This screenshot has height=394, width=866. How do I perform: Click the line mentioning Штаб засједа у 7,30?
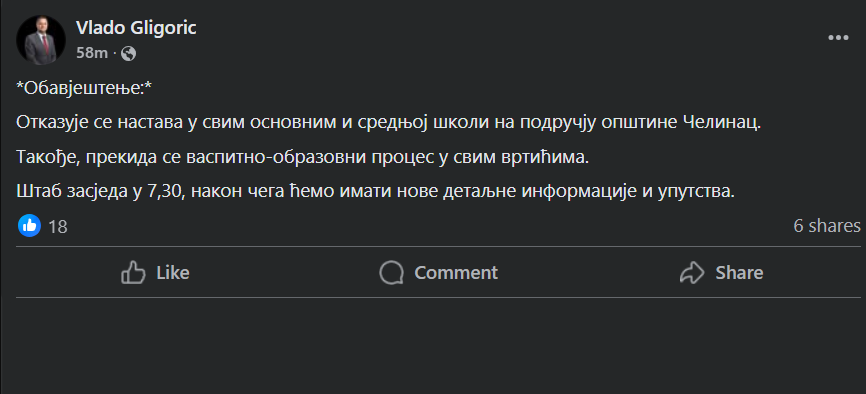tap(376, 192)
